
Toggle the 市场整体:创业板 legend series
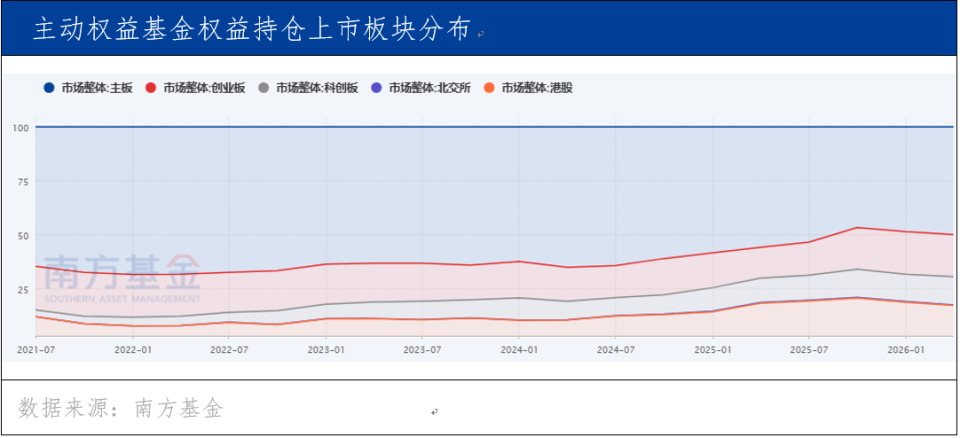(195, 88)
